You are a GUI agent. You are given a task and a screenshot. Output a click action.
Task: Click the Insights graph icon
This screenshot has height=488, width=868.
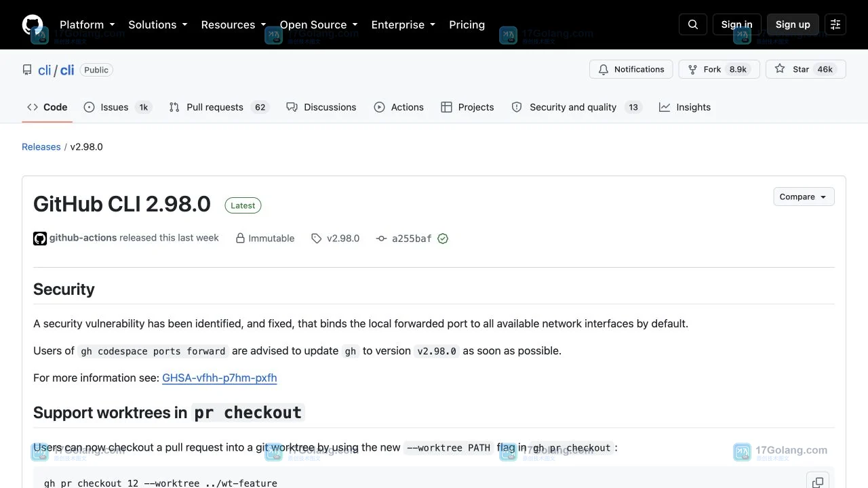665,107
